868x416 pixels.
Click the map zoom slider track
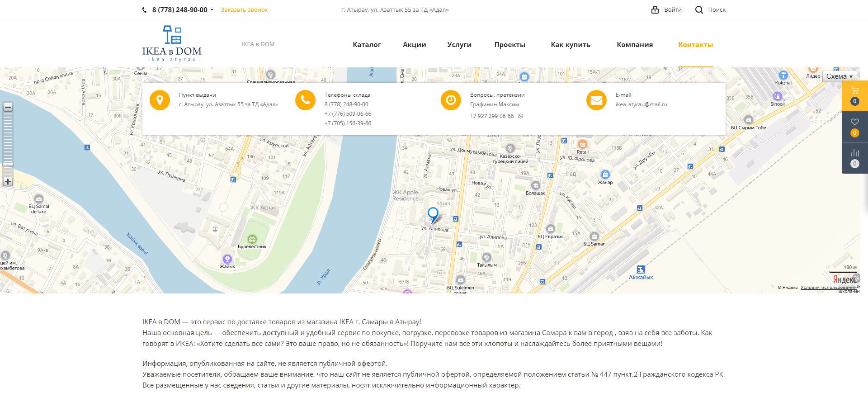tap(8, 144)
